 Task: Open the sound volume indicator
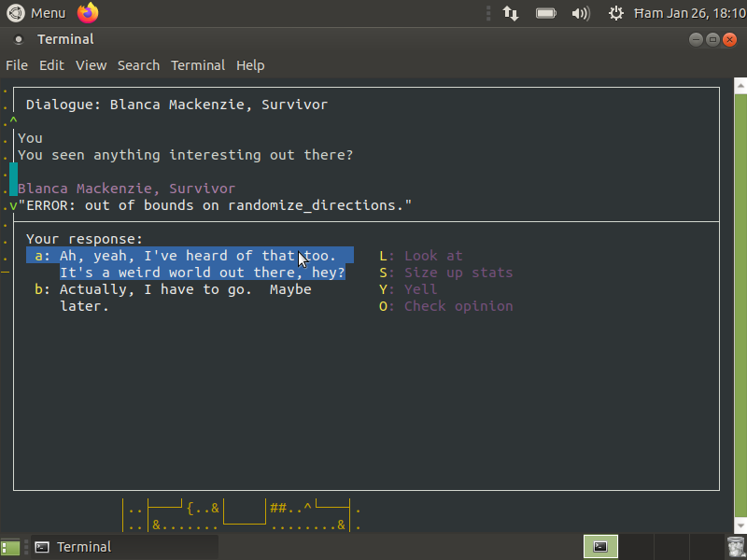(x=581, y=13)
